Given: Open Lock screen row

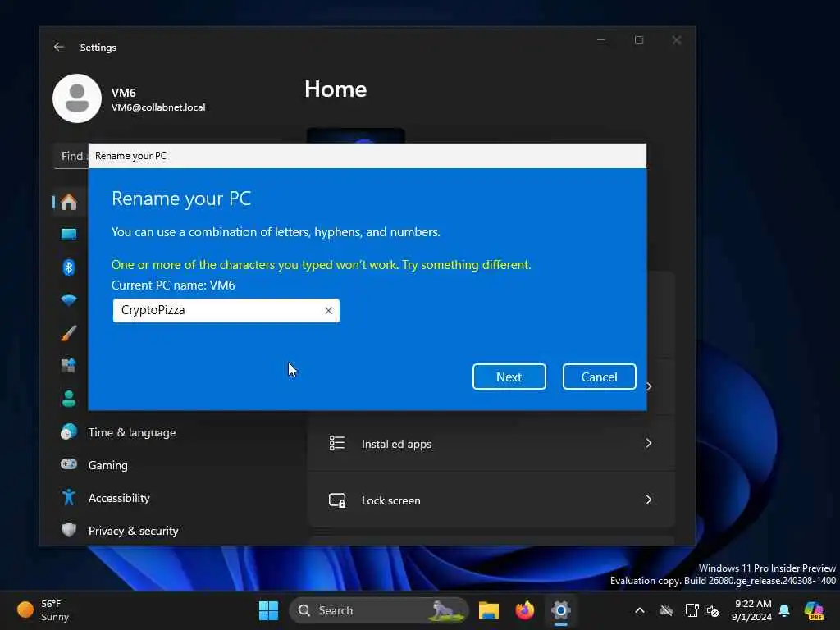Looking at the screenshot, I should coord(491,500).
